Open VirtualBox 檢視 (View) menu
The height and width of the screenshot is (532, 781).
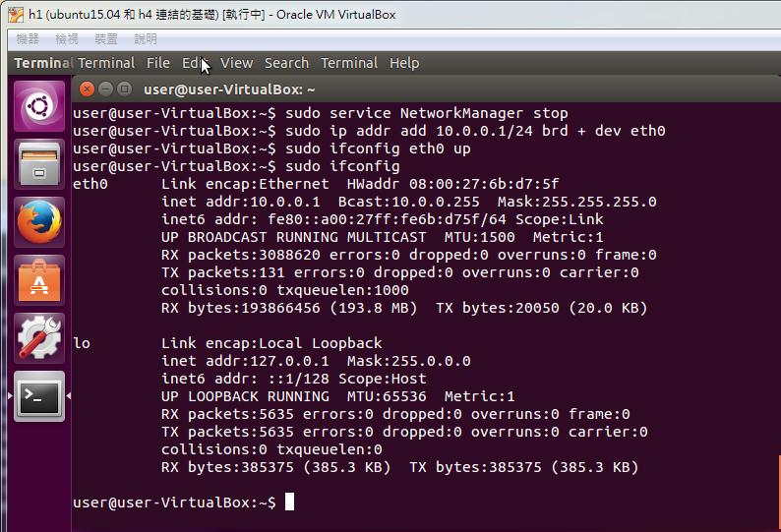tap(67, 38)
